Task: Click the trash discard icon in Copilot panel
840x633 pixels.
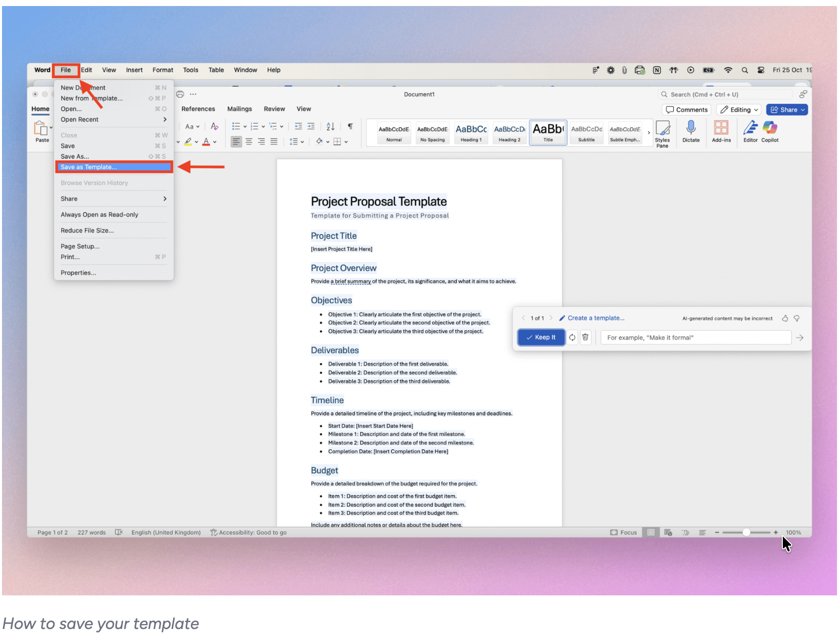Action: pyautogui.click(x=585, y=338)
